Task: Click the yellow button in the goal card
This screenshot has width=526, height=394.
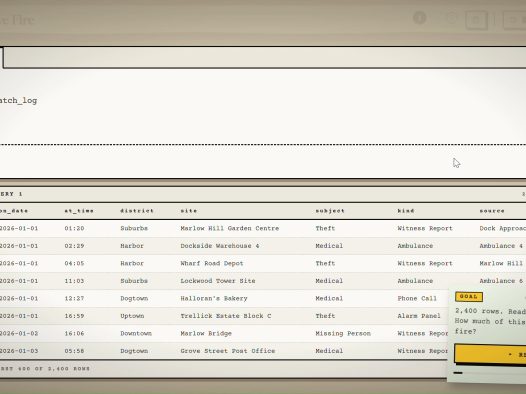Action: coord(490,354)
